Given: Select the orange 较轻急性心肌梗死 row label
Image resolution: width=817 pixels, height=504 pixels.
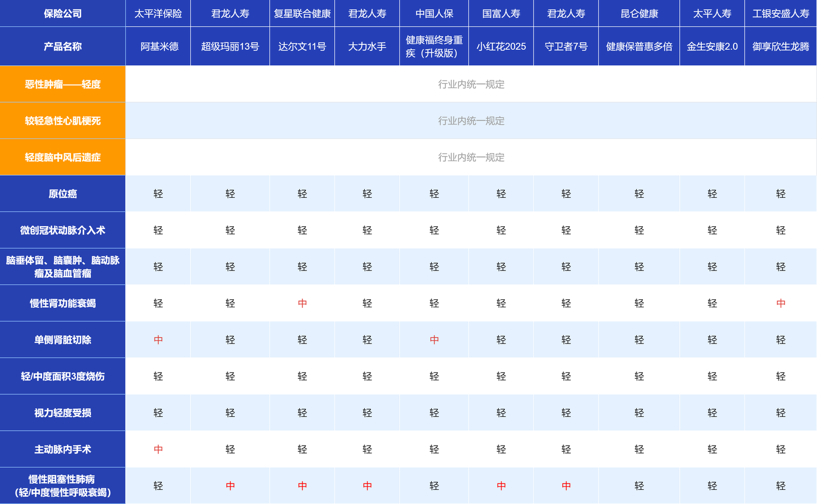Looking at the screenshot, I should (x=62, y=121).
